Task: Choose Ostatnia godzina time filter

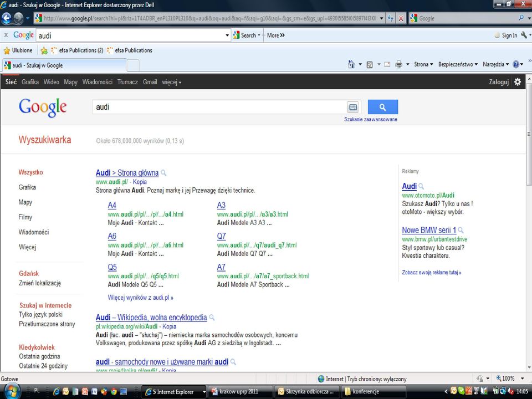Action: coord(39,356)
